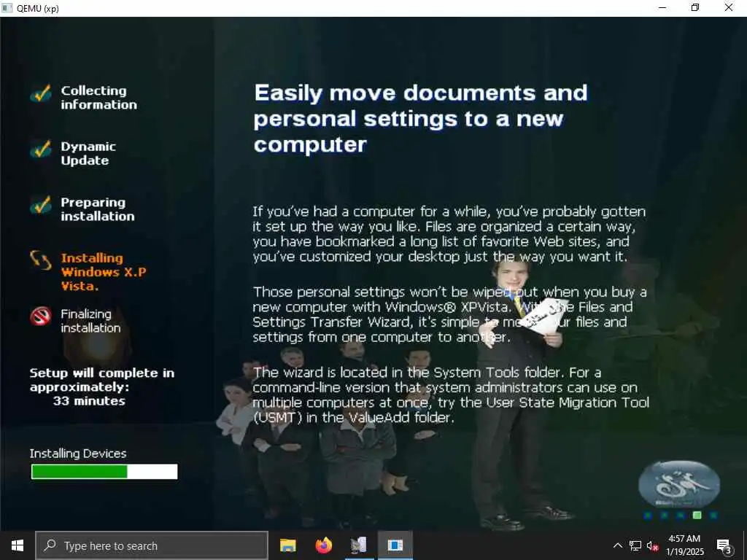Click the checkmark icon beside Collecting information
The height and width of the screenshot is (560, 747).
coord(41,93)
